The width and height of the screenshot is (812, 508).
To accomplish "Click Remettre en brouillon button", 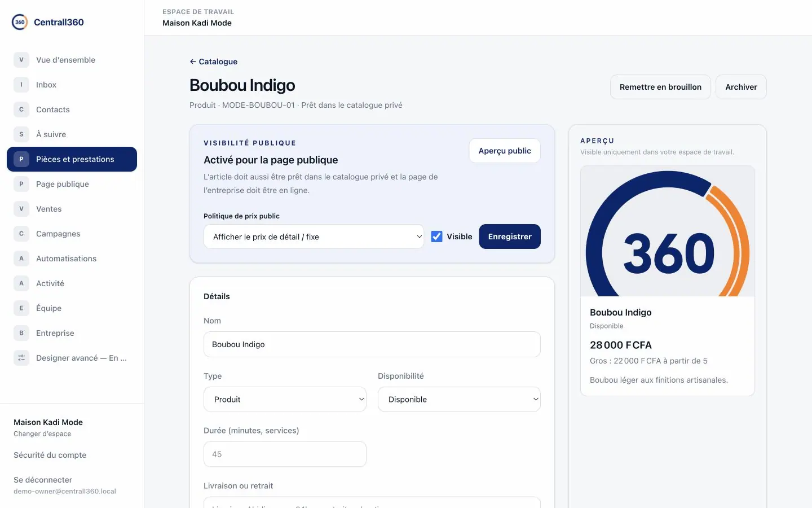I will tap(660, 87).
